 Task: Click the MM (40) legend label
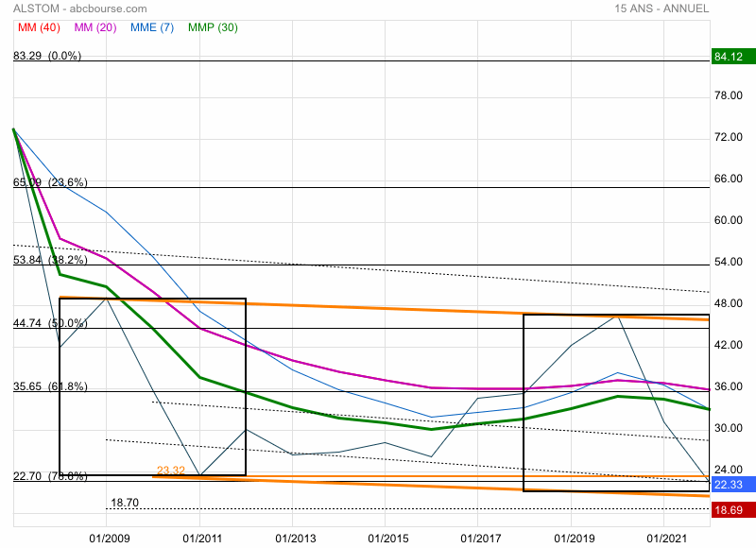[39, 27]
